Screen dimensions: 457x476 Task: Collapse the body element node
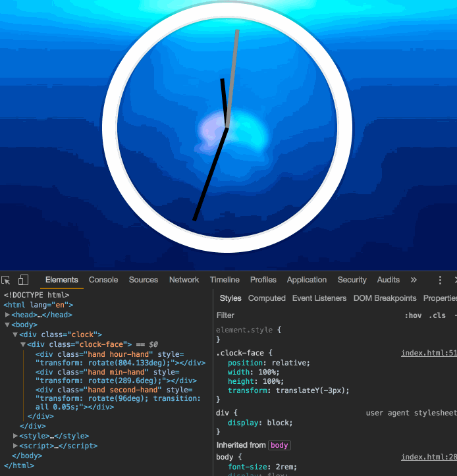[x=7, y=325]
